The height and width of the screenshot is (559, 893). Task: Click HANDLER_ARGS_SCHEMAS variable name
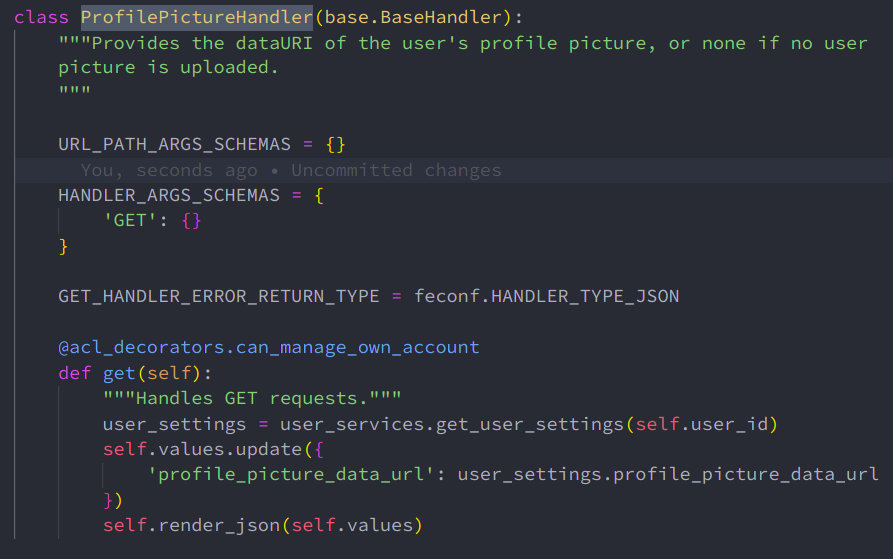tap(169, 195)
